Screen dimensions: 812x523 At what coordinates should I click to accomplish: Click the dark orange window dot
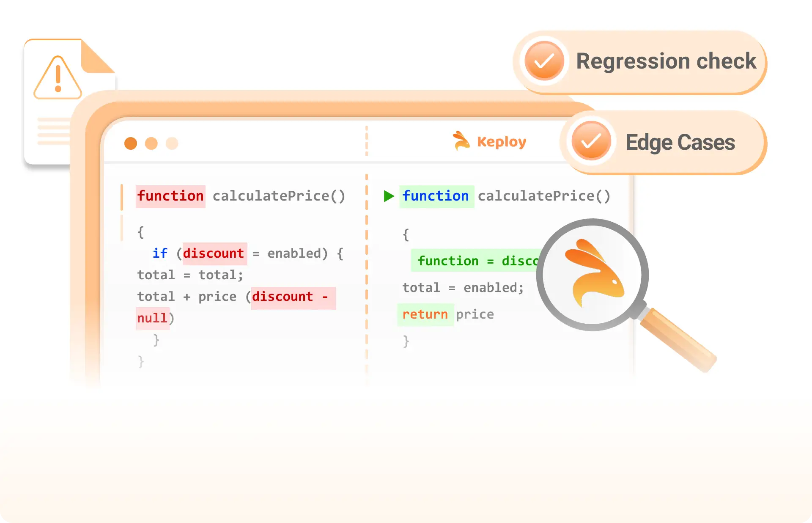point(131,143)
